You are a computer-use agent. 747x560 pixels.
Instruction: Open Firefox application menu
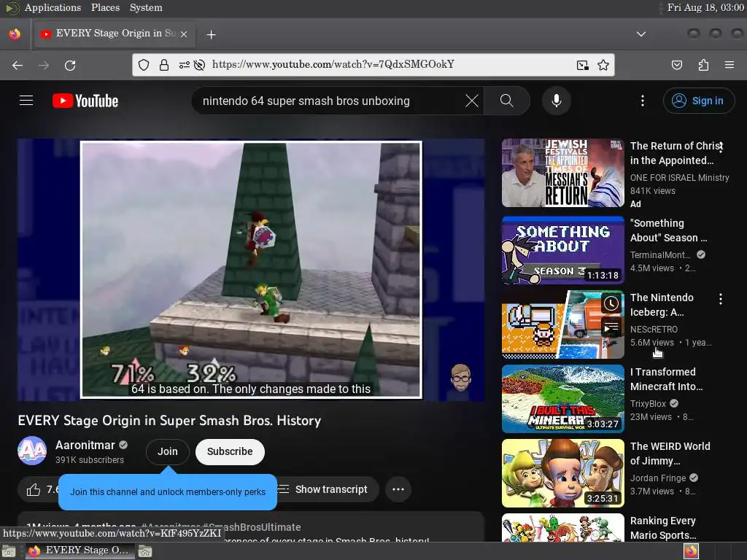tap(729, 65)
